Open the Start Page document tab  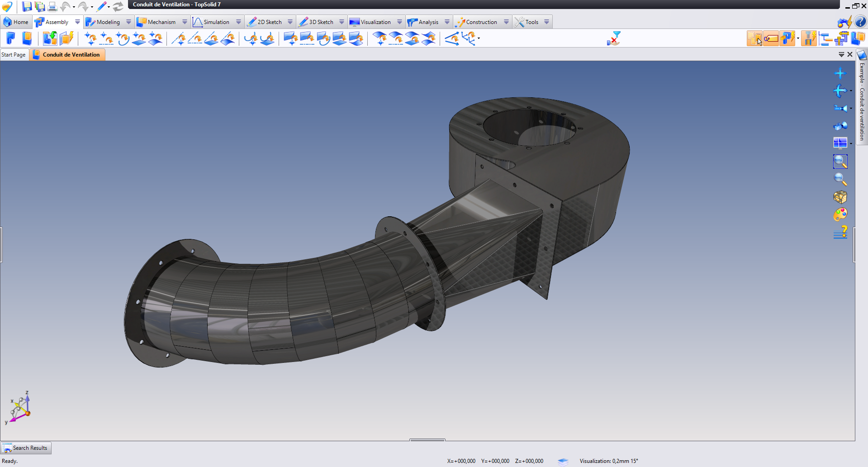tap(14, 55)
